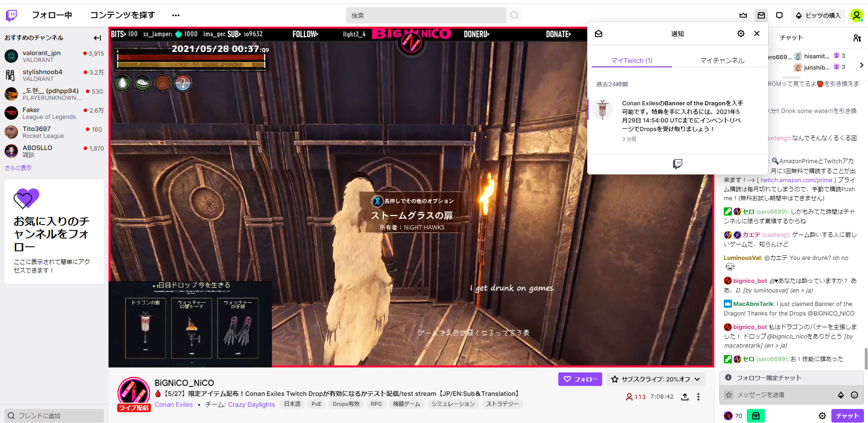This screenshot has width=868, height=423.
Task: Switch to the マイチャンネル tab
Action: (x=722, y=61)
